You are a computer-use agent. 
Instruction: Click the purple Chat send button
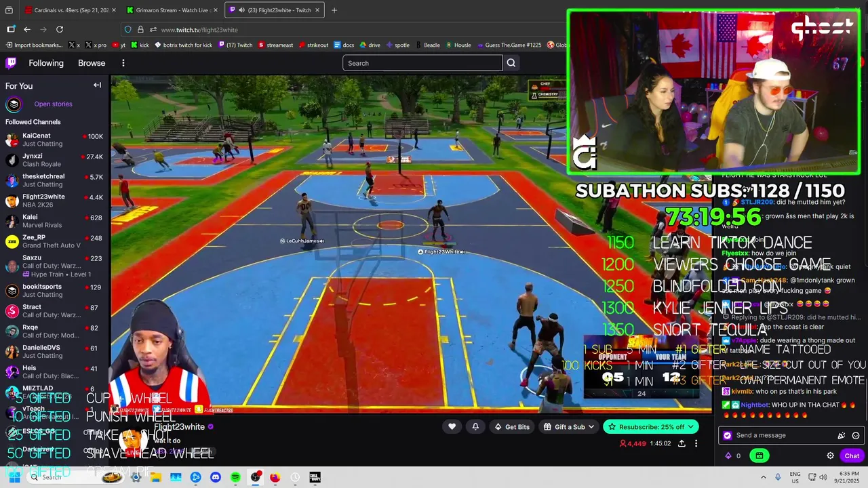(x=852, y=455)
